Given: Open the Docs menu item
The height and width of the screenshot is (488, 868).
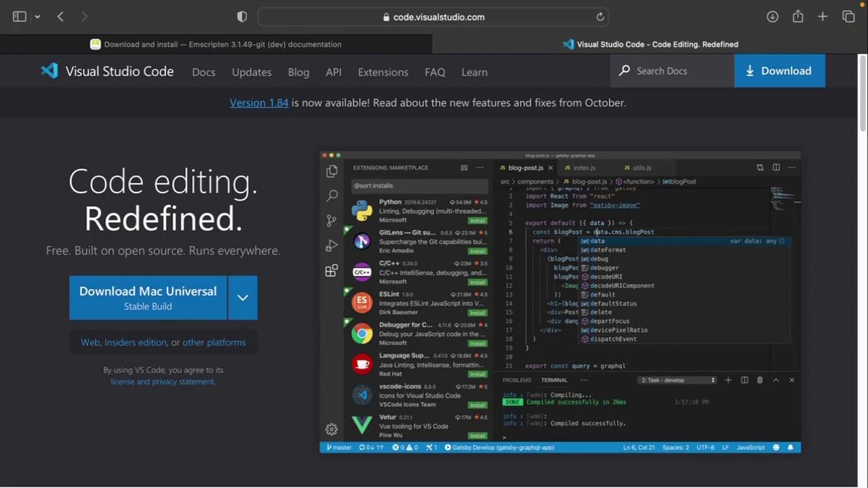Looking at the screenshot, I should tap(203, 72).
